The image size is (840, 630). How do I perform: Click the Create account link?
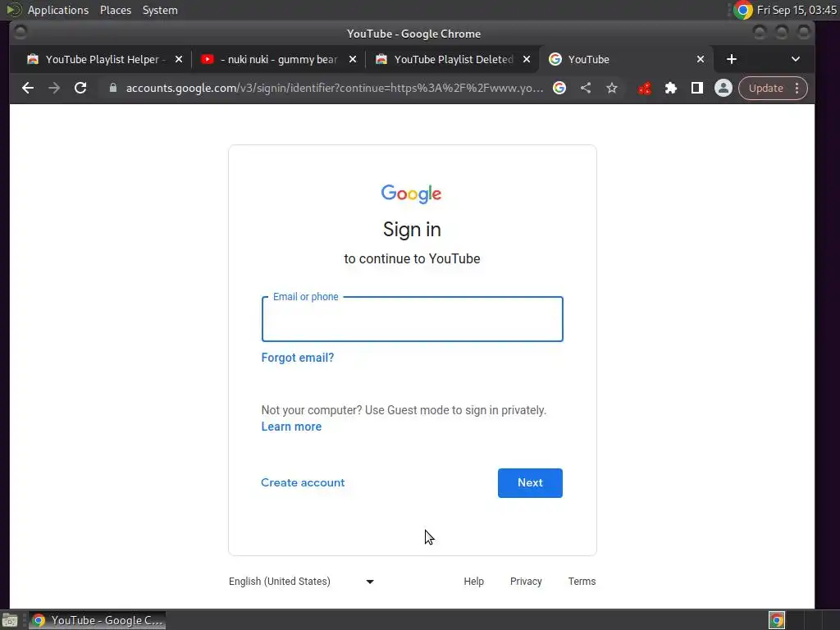click(x=303, y=482)
